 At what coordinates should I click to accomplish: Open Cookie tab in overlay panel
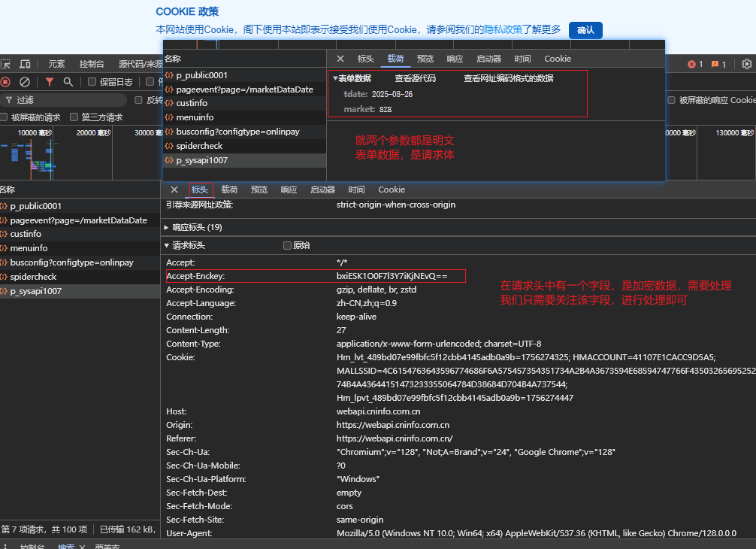tap(558, 59)
